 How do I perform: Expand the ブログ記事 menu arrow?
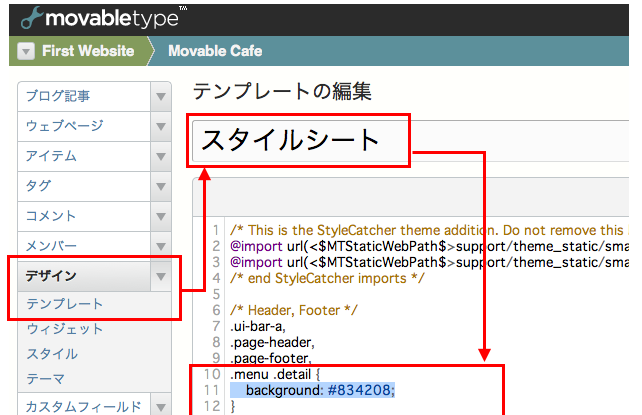click(161, 97)
